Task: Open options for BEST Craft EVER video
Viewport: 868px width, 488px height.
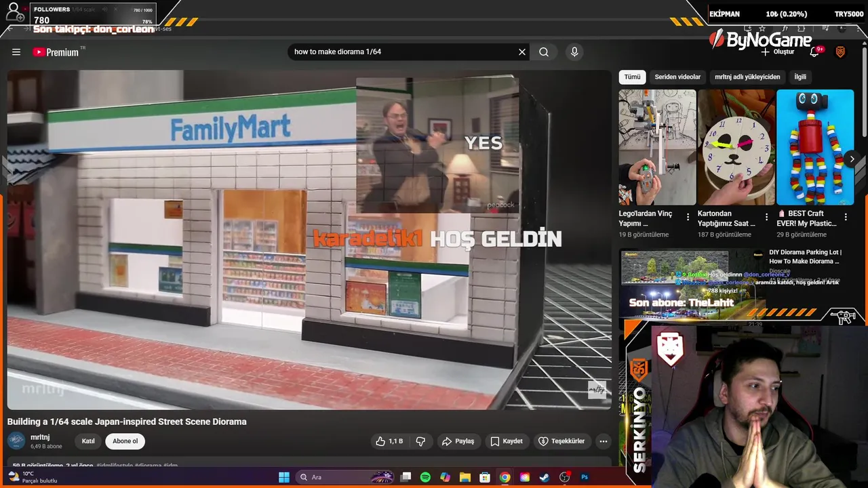Action: point(846,218)
